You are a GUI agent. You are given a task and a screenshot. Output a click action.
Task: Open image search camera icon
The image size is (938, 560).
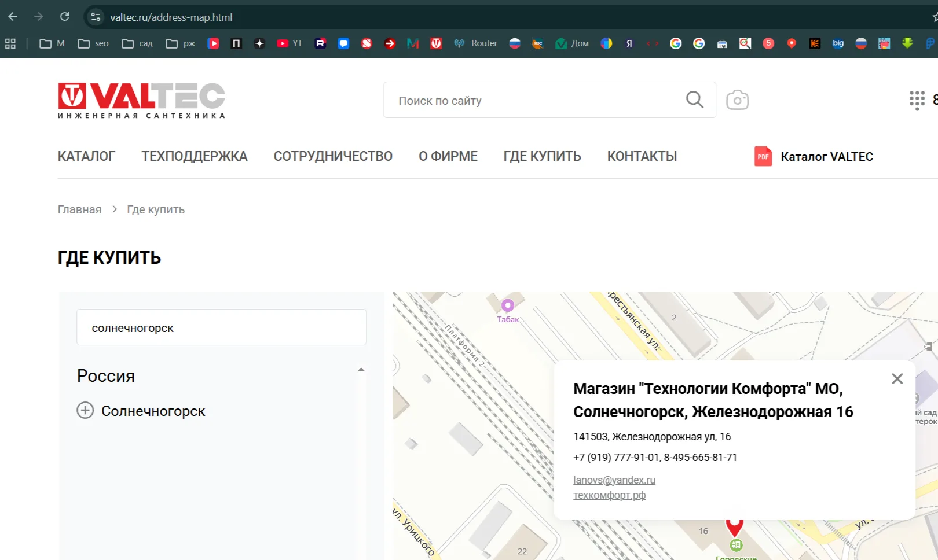click(x=737, y=100)
